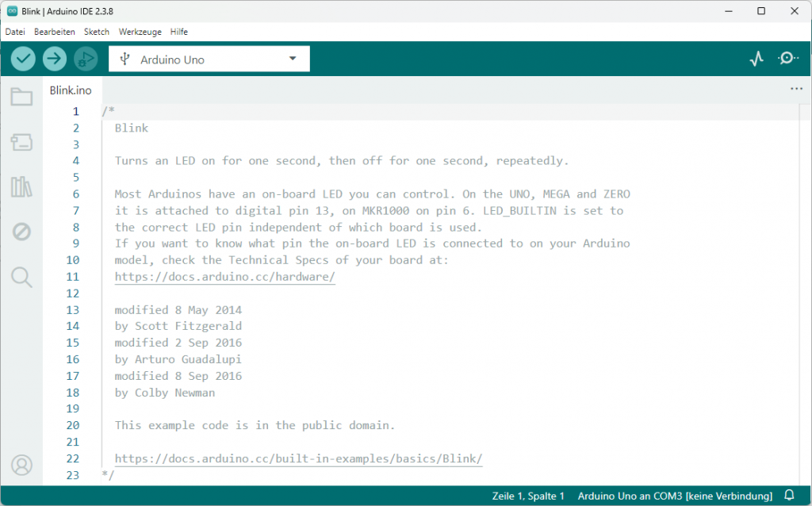Open the three-dots tab options menu
The height and width of the screenshot is (506, 812).
click(796, 90)
